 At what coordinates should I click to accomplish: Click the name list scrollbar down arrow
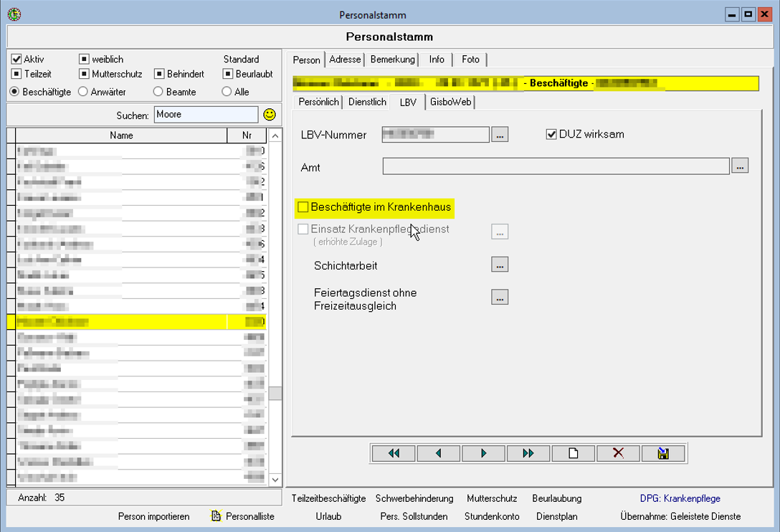275,480
